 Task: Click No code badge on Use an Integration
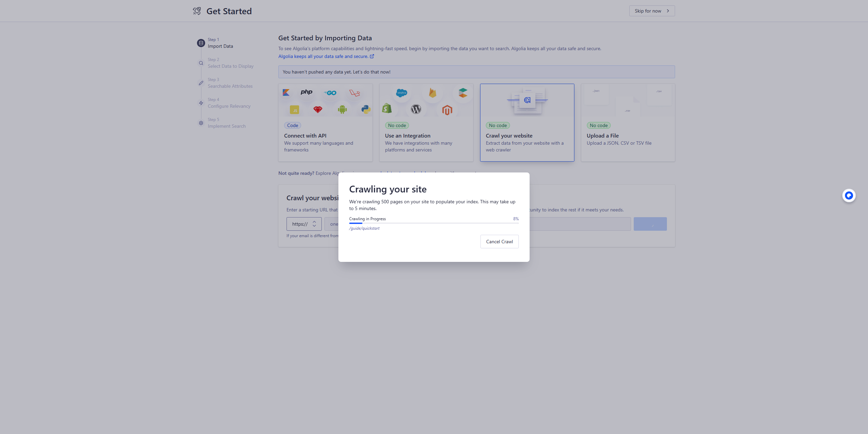coord(397,125)
